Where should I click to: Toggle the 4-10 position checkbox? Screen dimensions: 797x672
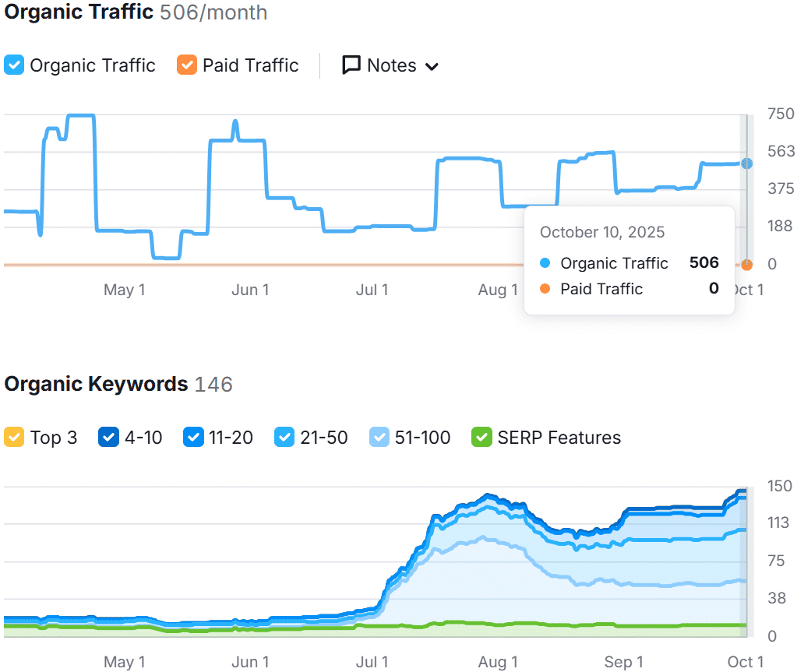(x=108, y=438)
